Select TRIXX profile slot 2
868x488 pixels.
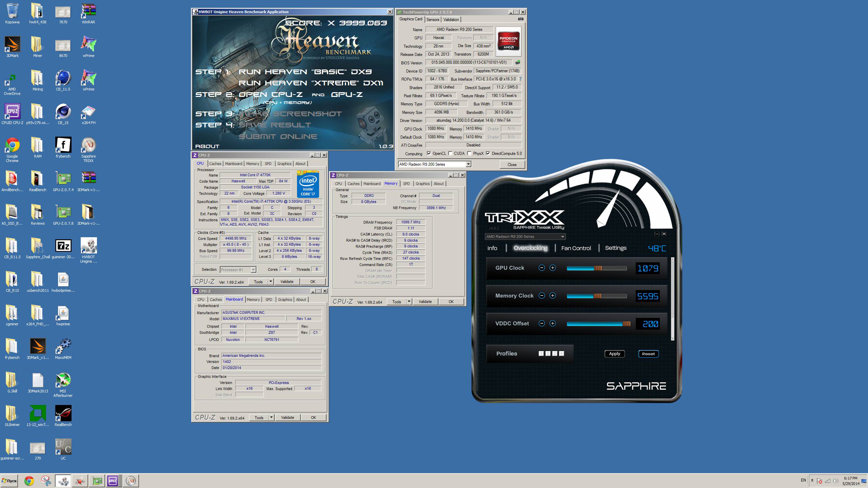548,353
